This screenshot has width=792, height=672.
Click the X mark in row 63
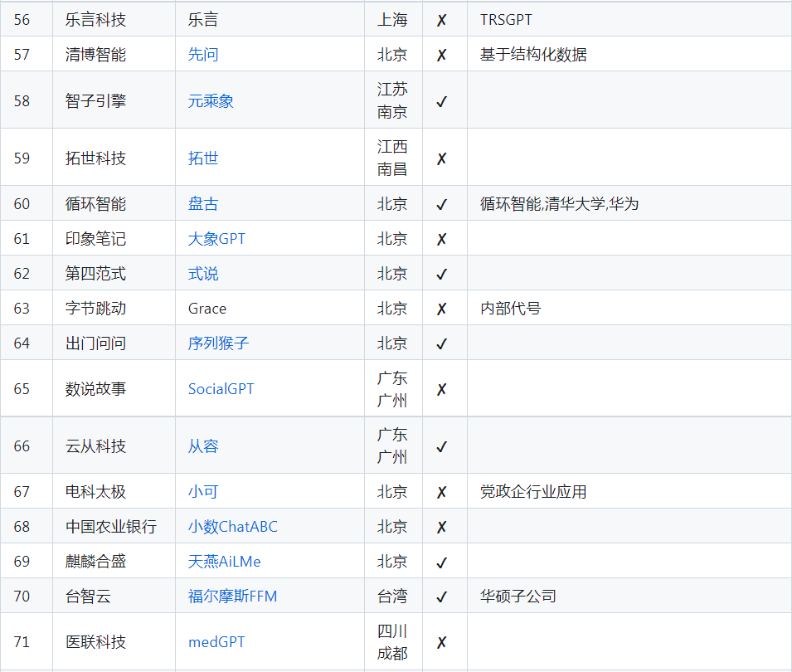point(441,309)
